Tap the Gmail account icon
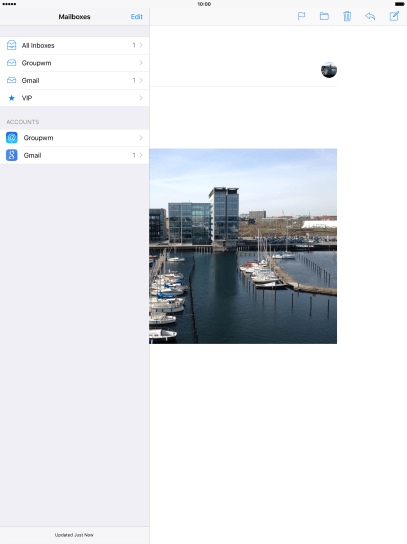Screen dimensions: 407x544 [12, 155]
